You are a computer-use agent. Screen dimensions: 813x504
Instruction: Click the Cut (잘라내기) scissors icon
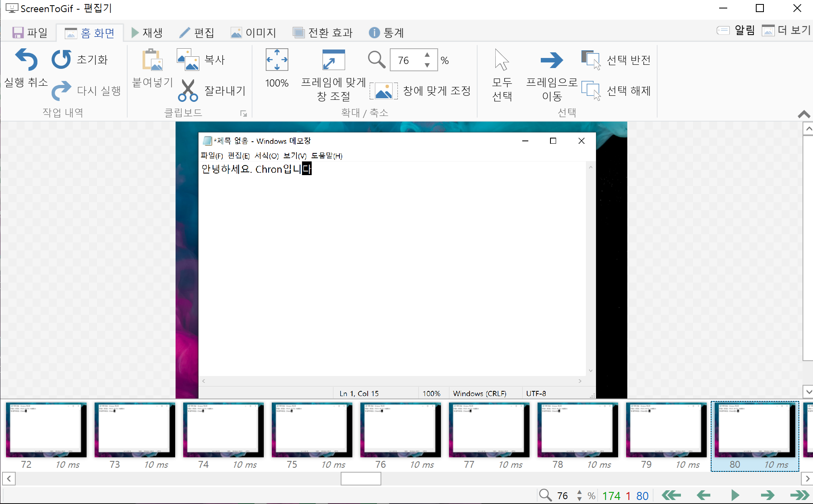pos(188,91)
